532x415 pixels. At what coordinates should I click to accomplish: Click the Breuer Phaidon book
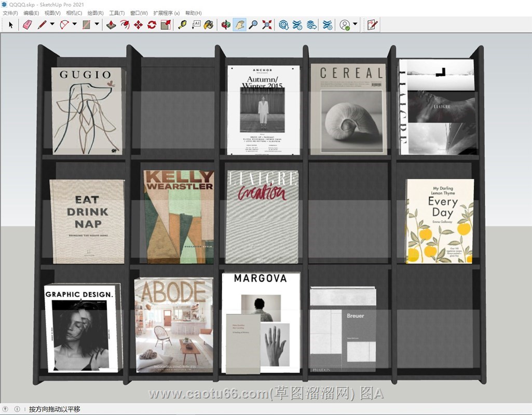pos(343,329)
